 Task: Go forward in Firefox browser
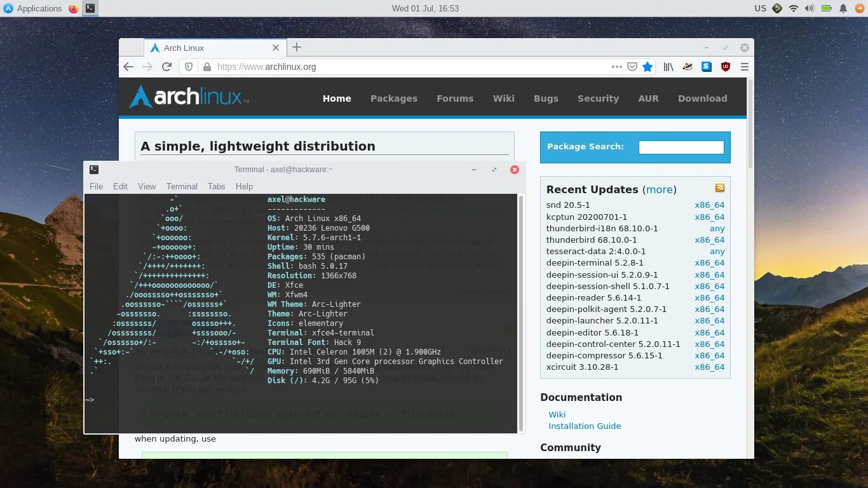(x=147, y=67)
